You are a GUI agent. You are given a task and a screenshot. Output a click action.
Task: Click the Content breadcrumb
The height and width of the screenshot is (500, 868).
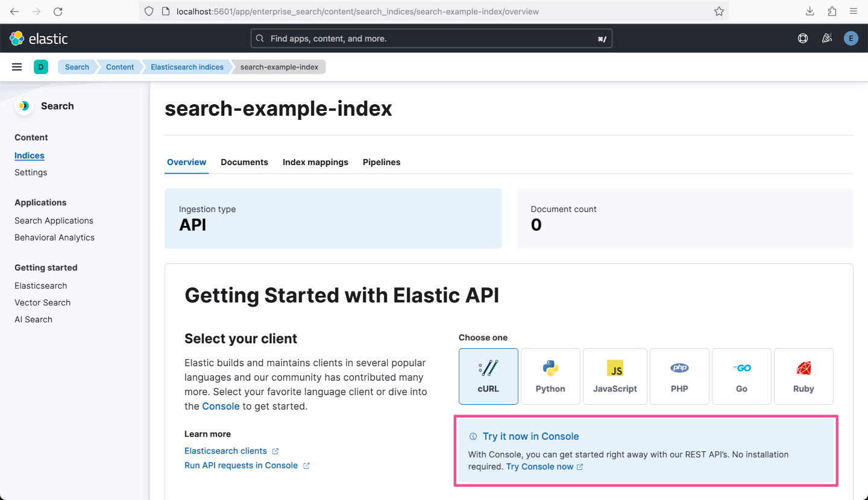pos(120,67)
